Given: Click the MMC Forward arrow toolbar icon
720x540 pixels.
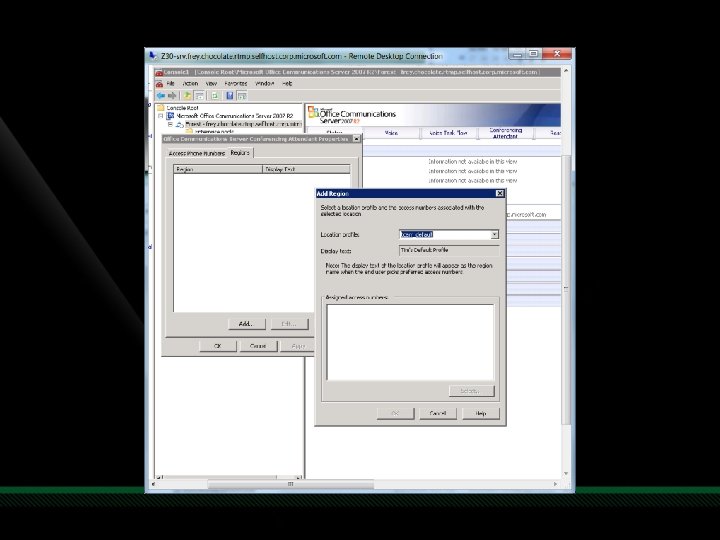Looking at the screenshot, I should click(172, 96).
